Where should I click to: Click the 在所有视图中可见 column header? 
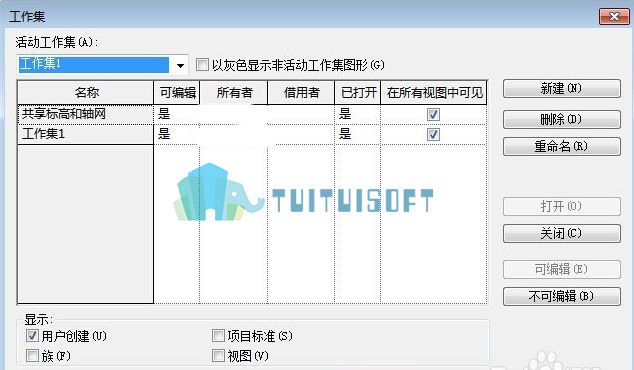pyautogui.click(x=434, y=93)
